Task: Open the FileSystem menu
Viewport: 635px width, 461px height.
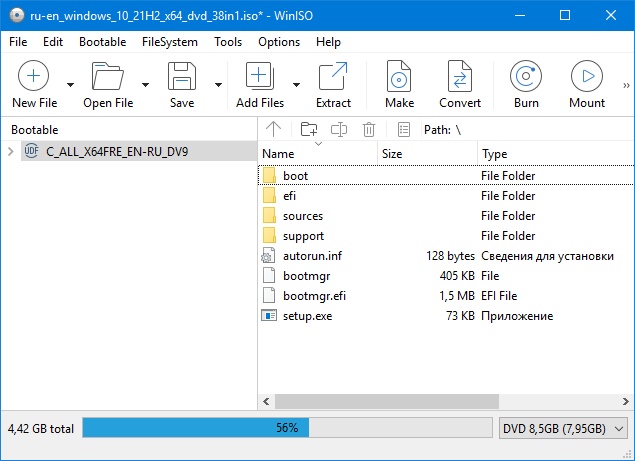Action: pos(169,42)
